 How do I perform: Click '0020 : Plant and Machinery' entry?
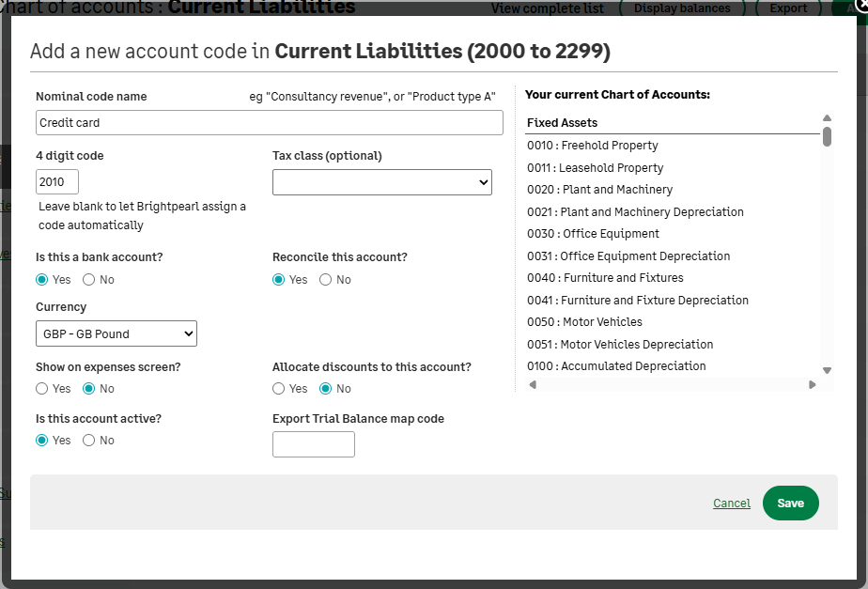(599, 190)
